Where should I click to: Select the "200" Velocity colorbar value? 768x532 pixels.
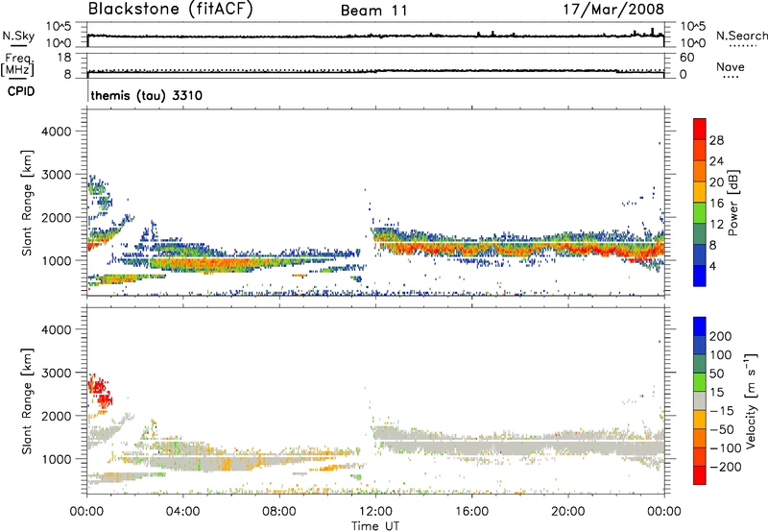pos(721,336)
